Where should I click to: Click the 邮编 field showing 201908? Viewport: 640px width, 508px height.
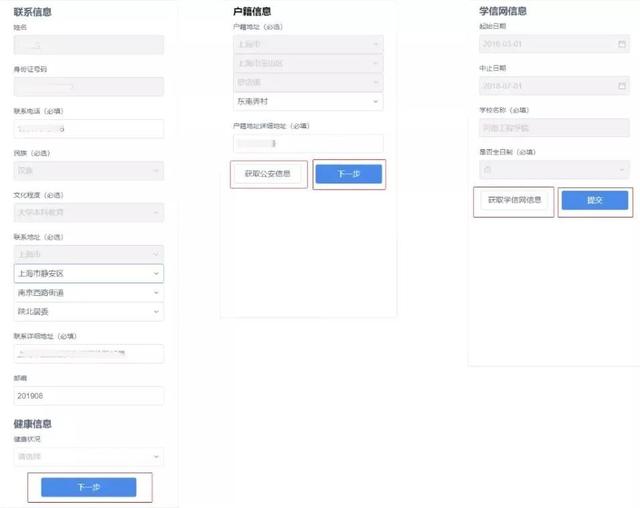pyautogui.click(x=89, y=396)
